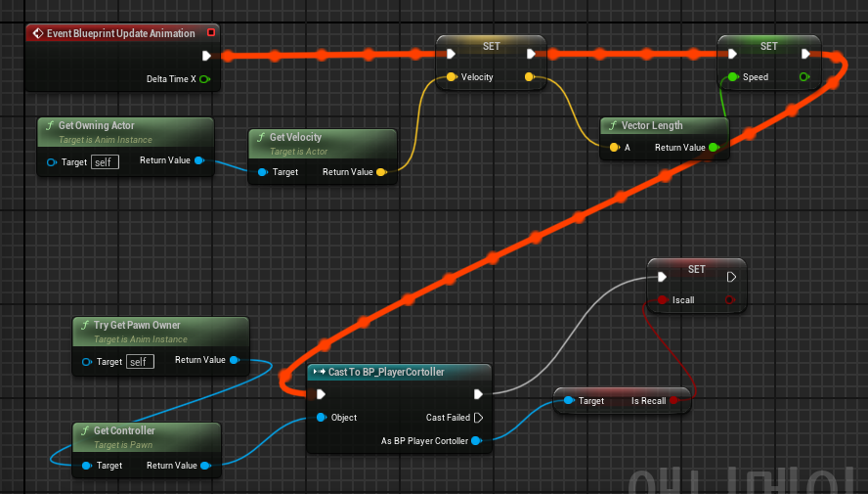
Task: Click the Speed output pin on SET node
Action: point(804,77)
